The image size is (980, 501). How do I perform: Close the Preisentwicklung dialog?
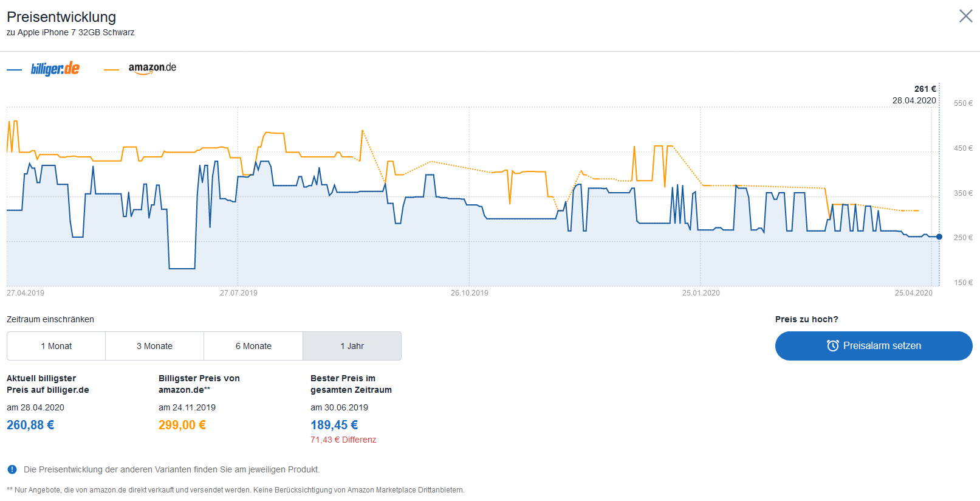[965, 16]
